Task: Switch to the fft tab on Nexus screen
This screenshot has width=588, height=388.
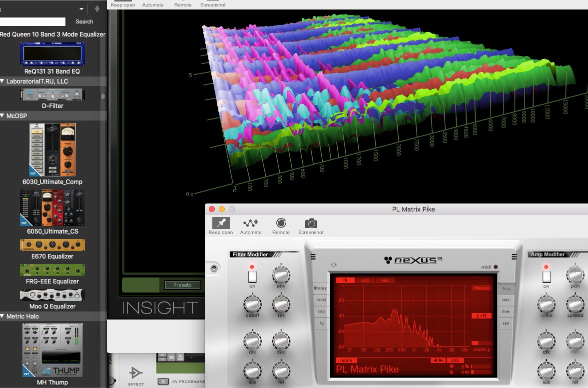Action: coord(345,280)
